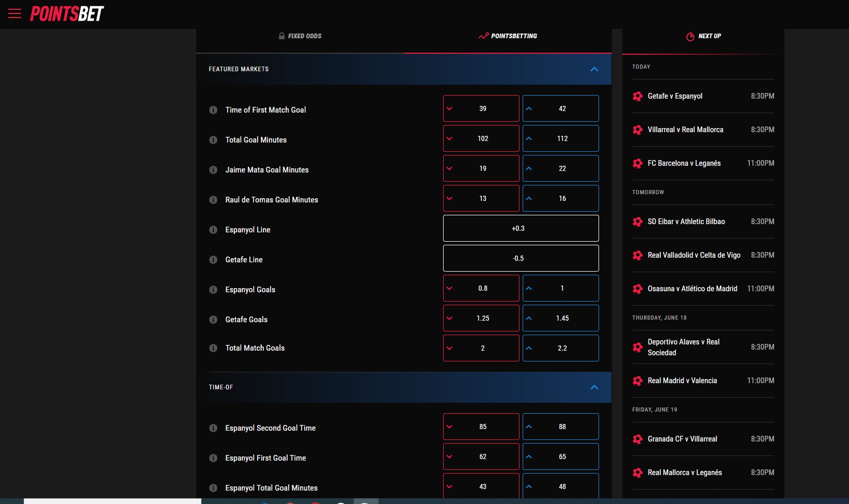Sell Espanyol First Goal Time at 62
Image resolution: width=849 pixels, height=504 pixels.
coord(481,456)
